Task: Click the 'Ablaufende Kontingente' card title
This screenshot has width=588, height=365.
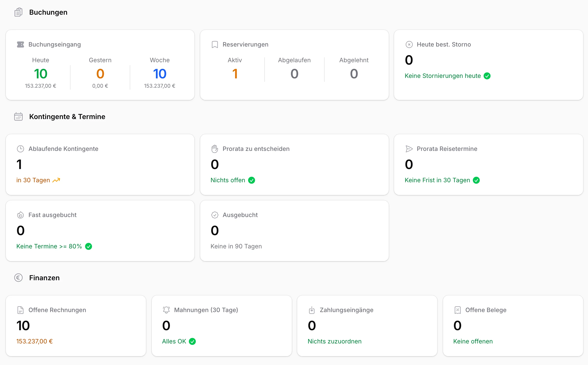Action: pos(63,149)
